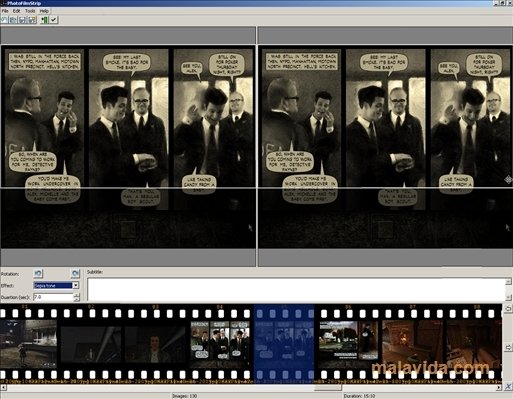Click the filmstrip horizontal scrollbar thumb
The image size is (513, 399).
click(x=328, y=388)
